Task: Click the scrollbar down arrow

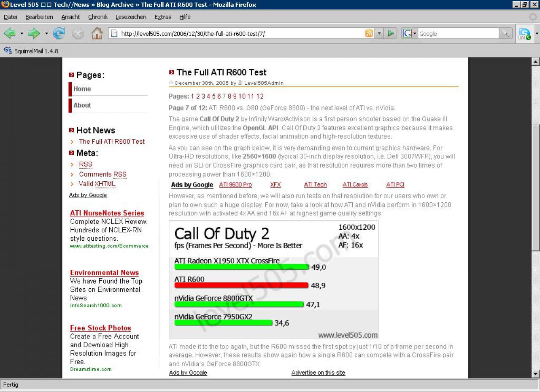Action: 536,374
